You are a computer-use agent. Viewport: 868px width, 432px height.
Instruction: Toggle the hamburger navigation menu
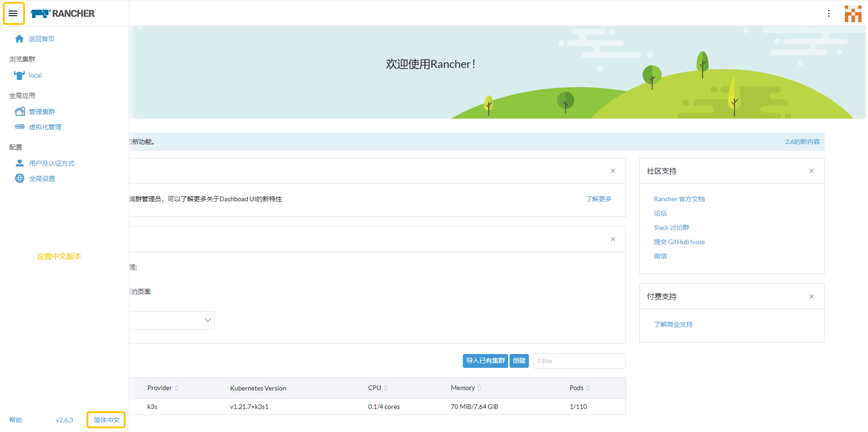(13, 13)
